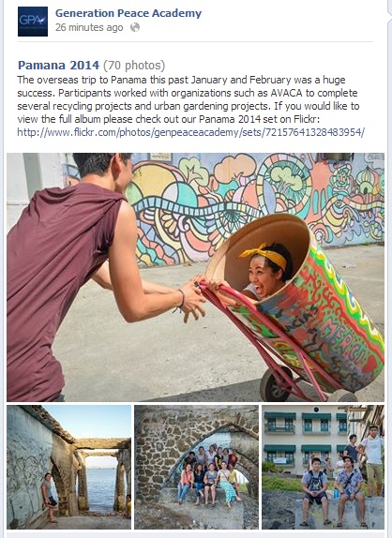Open large photo of woman in barrel
The width and height of the screenshot is (392, 538).
[x=195, y=277]
